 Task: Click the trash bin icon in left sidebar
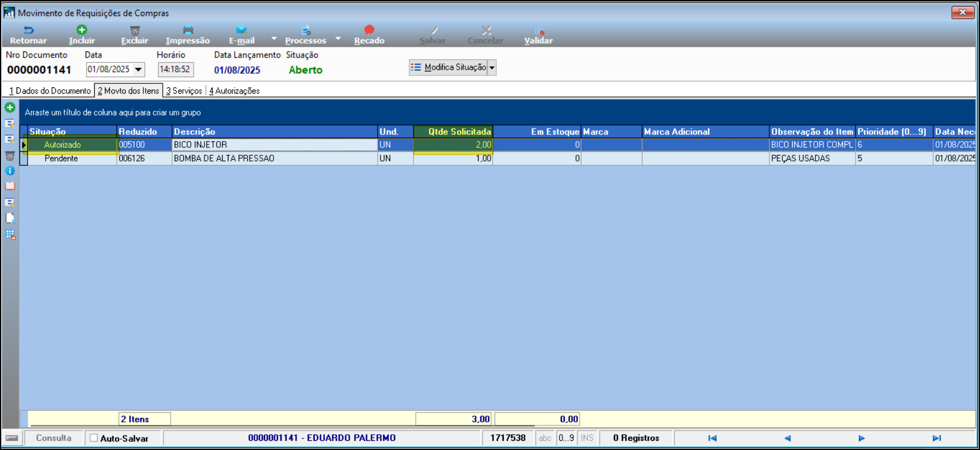[10, 155]
